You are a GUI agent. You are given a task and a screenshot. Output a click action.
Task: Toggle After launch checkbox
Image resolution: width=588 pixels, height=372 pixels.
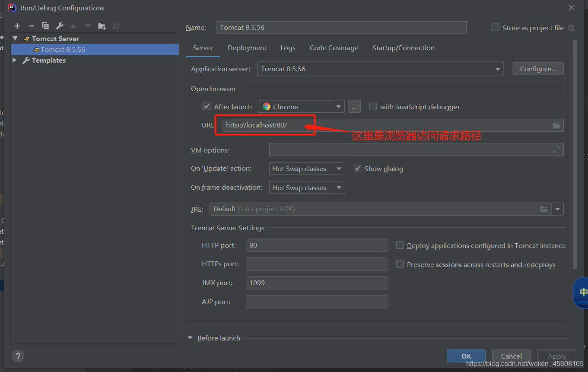(207, 106)
